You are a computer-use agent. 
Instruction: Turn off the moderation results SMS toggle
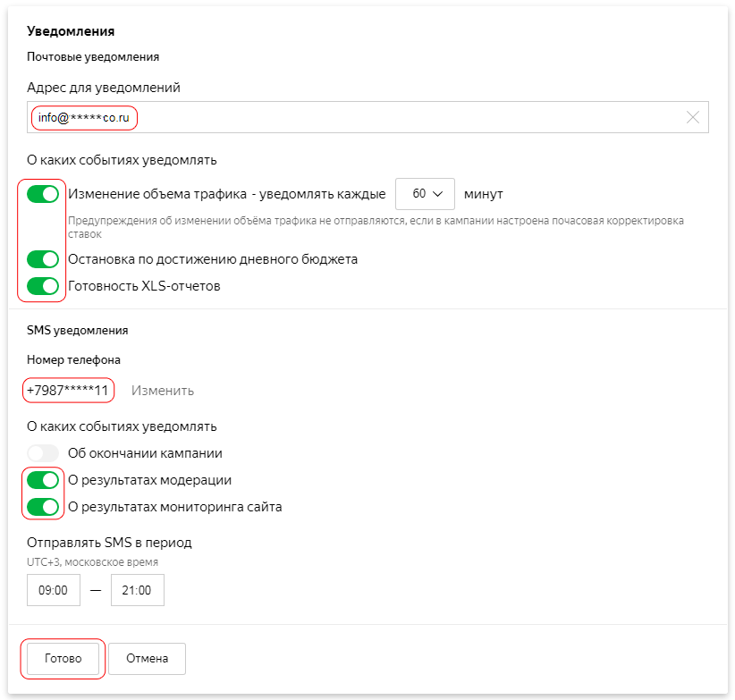click(43, 480)
